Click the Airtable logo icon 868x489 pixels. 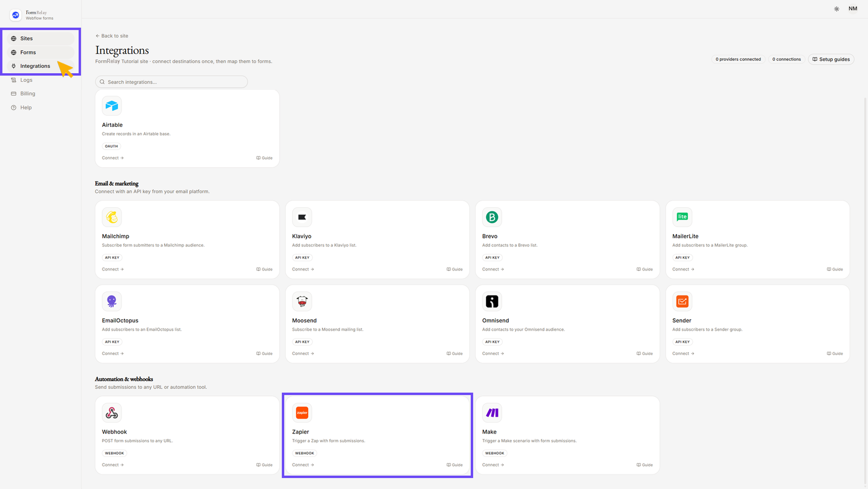pos(112,106)
